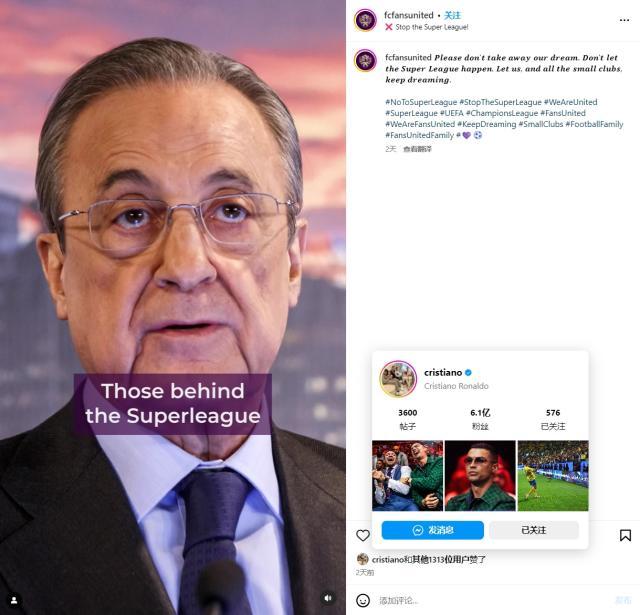Toggle the 已关注 following button
This screenshot has width=640, height=615.
pyautogui.click(x=534, y=530)
